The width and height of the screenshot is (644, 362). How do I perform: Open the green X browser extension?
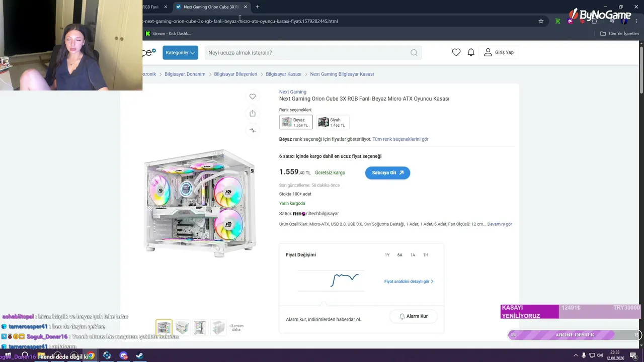557,21
